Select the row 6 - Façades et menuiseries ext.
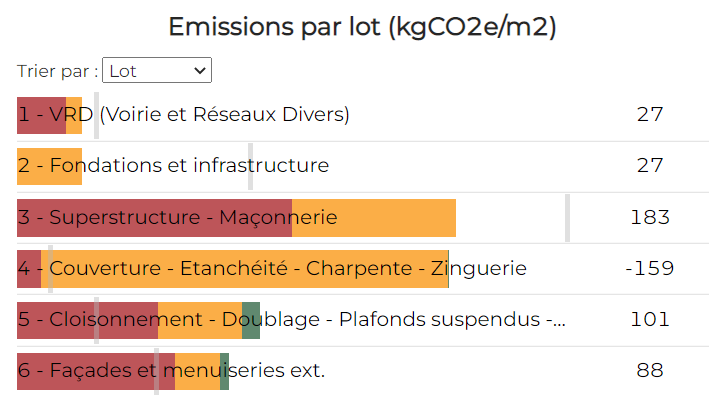 (362, 371)
